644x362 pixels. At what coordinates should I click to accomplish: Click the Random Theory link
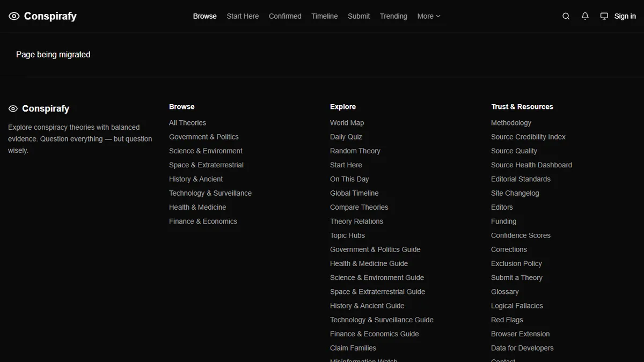pos(355,151)
